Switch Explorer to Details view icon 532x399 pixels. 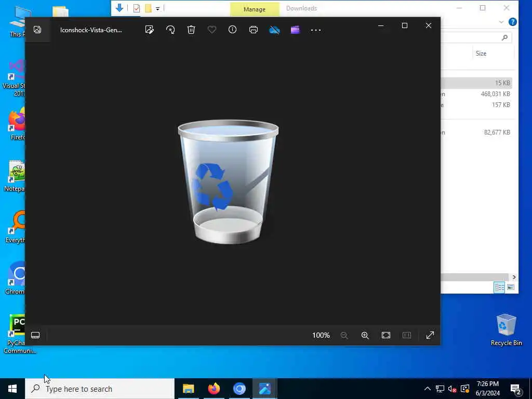point(499,287)
